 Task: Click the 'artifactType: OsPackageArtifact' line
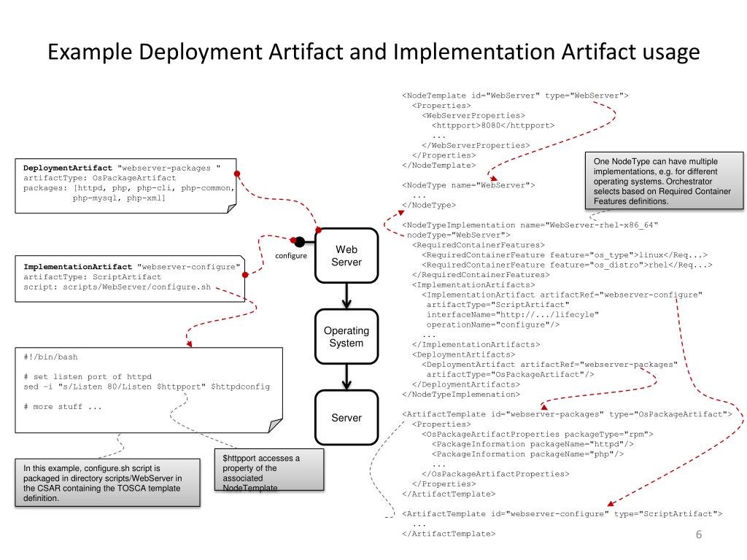pyautogui.click(x=99, y=178)
